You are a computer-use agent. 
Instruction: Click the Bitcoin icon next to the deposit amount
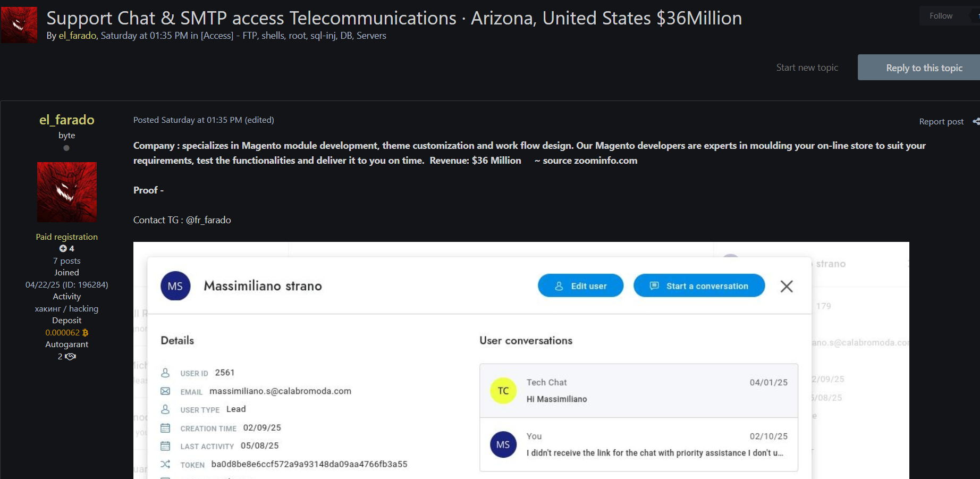pyautogui.click(x=85, y=332)
